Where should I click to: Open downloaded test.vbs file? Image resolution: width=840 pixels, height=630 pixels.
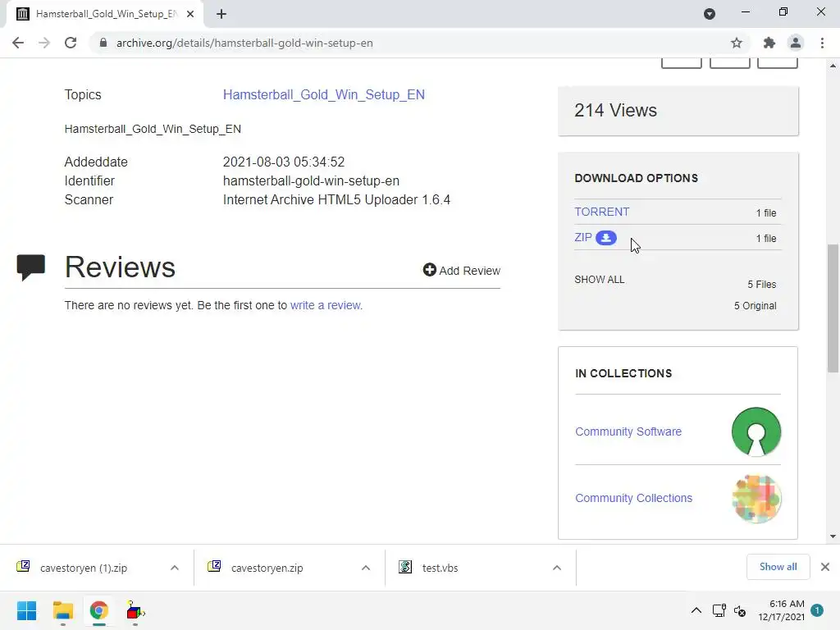pos(440,568)
